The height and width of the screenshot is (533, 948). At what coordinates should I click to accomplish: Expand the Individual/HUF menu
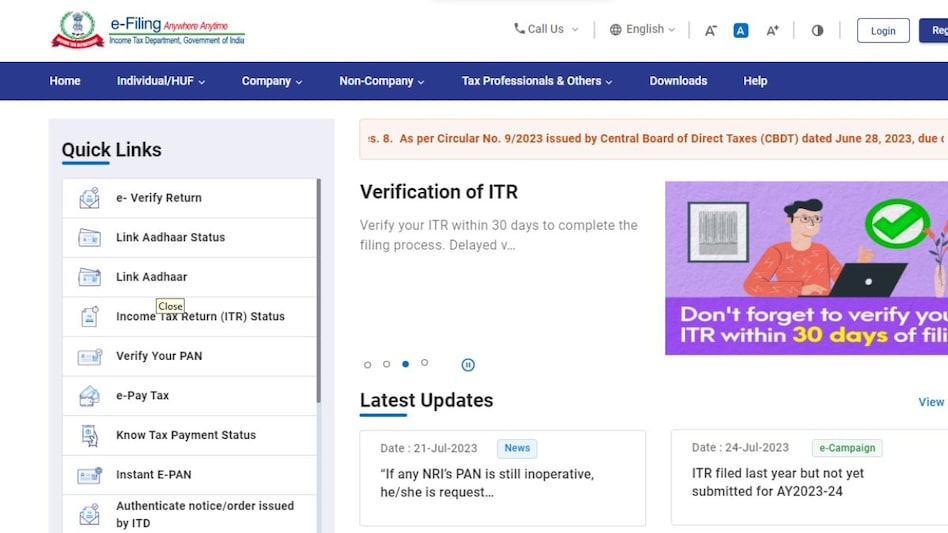(x=161, y=81)
